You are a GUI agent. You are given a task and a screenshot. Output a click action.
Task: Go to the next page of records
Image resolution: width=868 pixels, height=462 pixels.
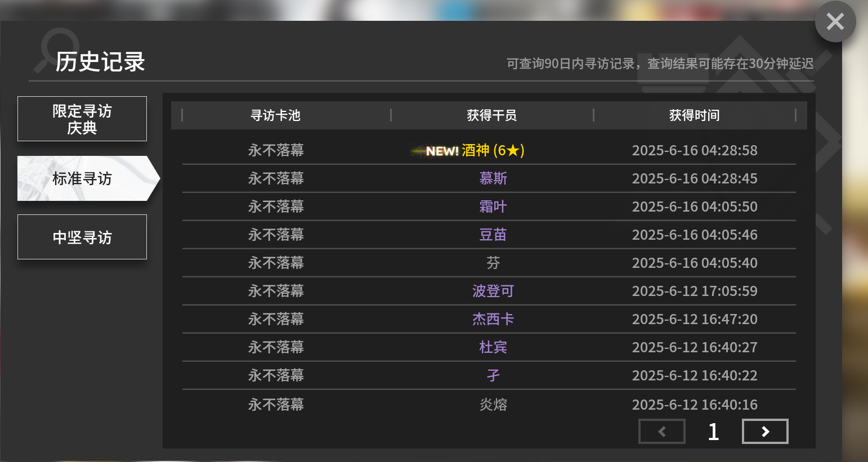(765, 432)
